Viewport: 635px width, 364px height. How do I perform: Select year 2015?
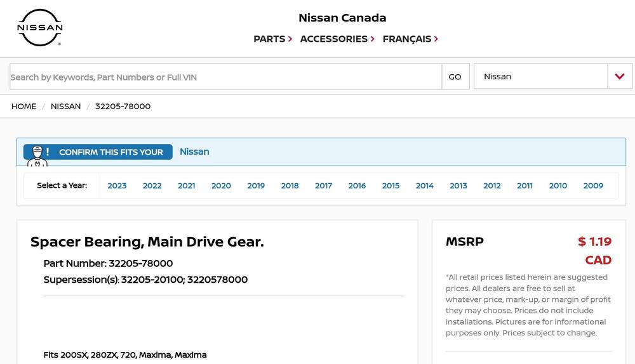(391, 186)
